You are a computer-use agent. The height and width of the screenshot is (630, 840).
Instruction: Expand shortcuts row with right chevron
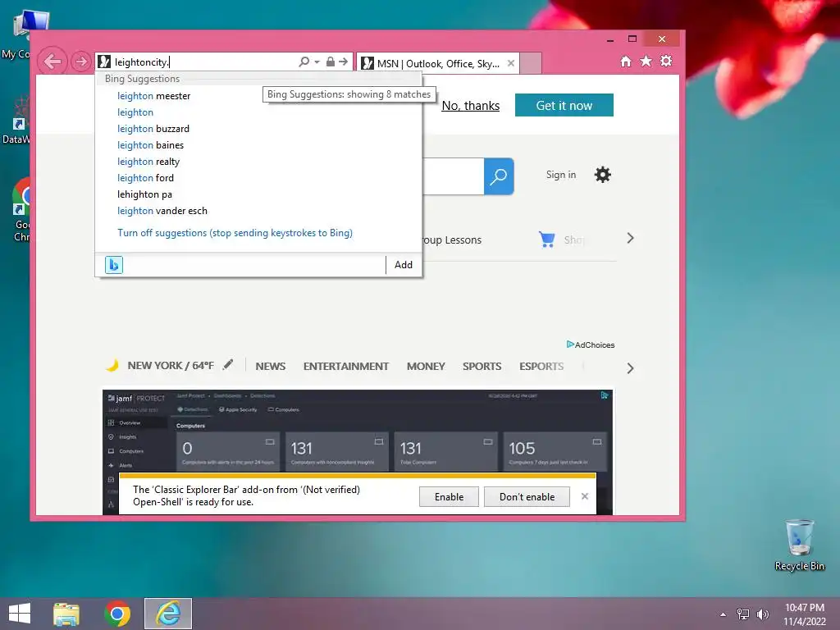coord(631,239)
